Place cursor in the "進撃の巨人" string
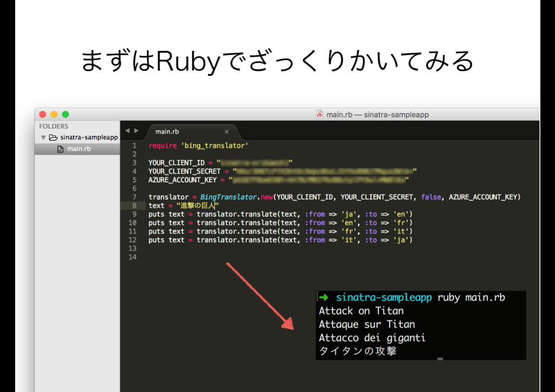The height and width of the screenshot is (392, 555). point(197,206)
